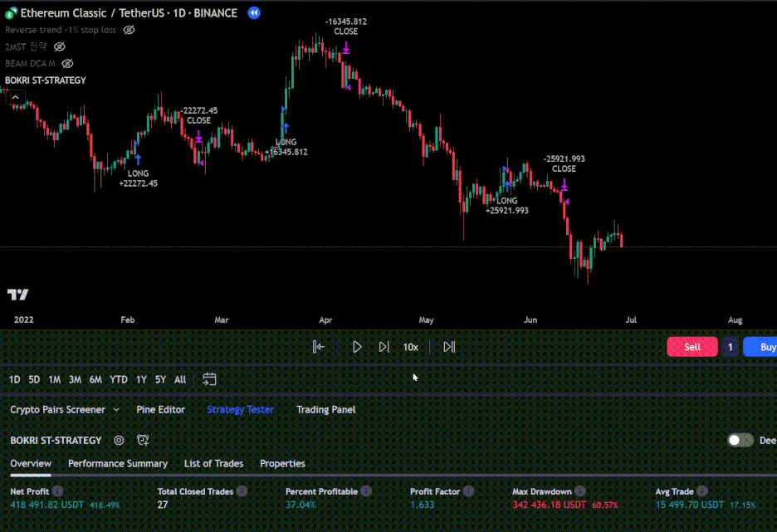The image size is (777, 532).
Task: Click the 418 491.82 USDT net profit value
Action: point(47,505)
